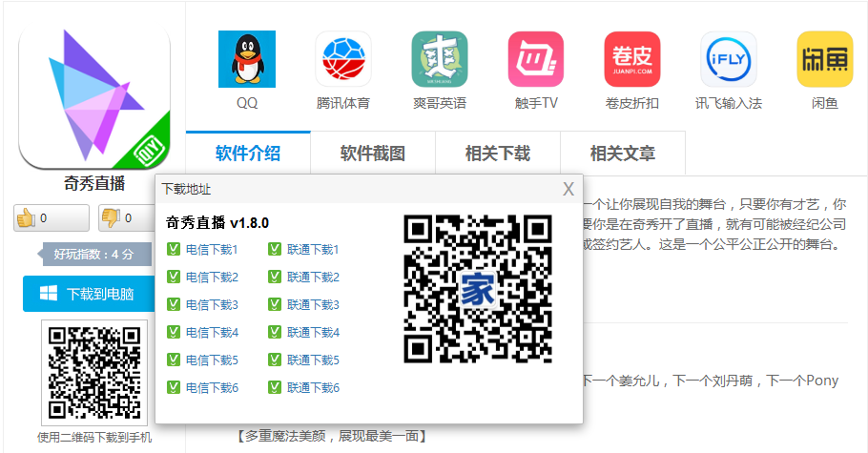Open the 爽哥英语 app icon
The height and width of the screenshot is (453, 868).
[x=440, y=59]
